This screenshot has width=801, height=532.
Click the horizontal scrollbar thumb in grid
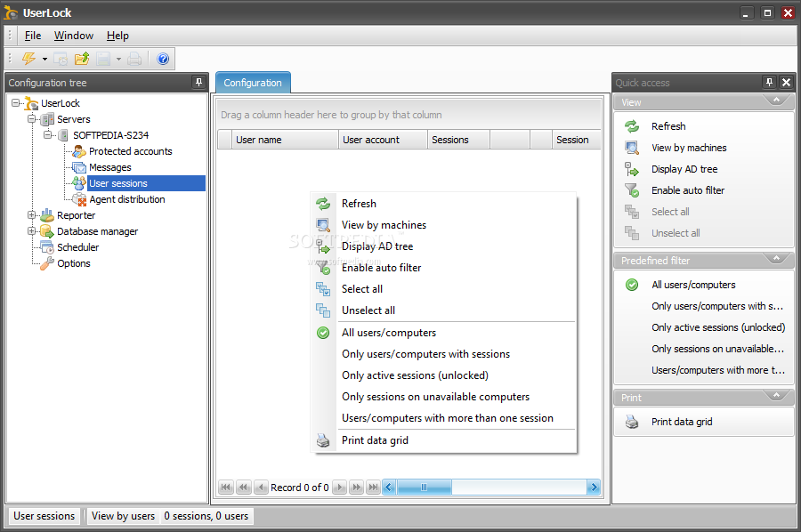tap(424, 487)
